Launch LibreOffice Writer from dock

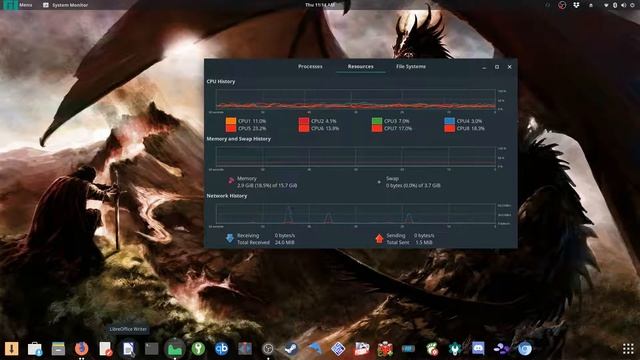pyautogui.click(x=129, y=349)
